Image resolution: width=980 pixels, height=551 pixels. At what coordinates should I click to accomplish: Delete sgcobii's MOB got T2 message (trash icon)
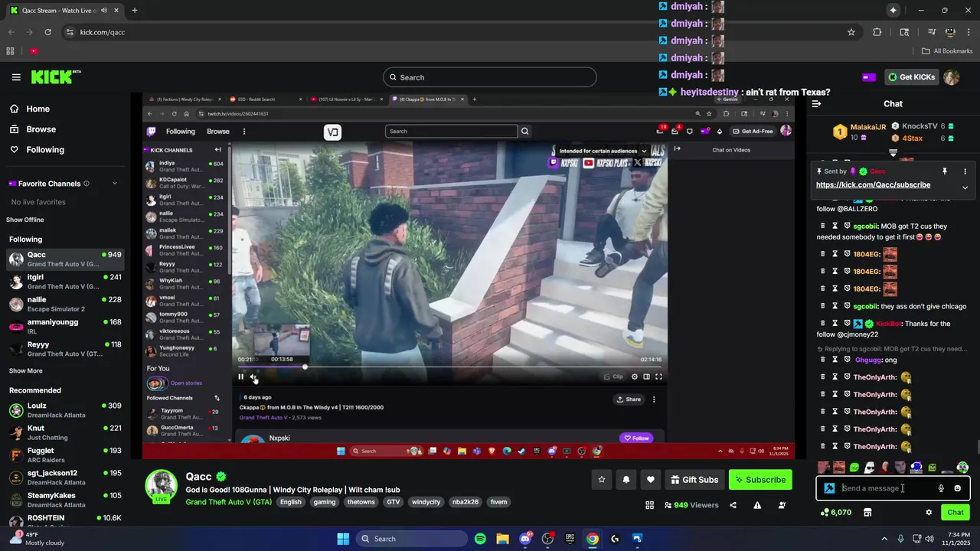pos(823,227)
